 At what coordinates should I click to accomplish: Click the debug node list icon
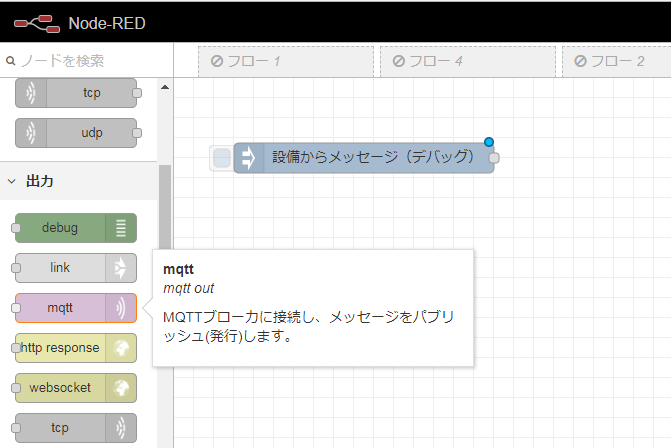(x=121, y=228)
